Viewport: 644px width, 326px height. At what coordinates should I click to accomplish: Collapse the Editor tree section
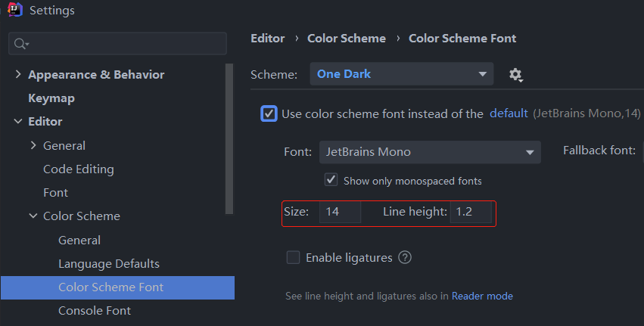[x=18, y=122]
